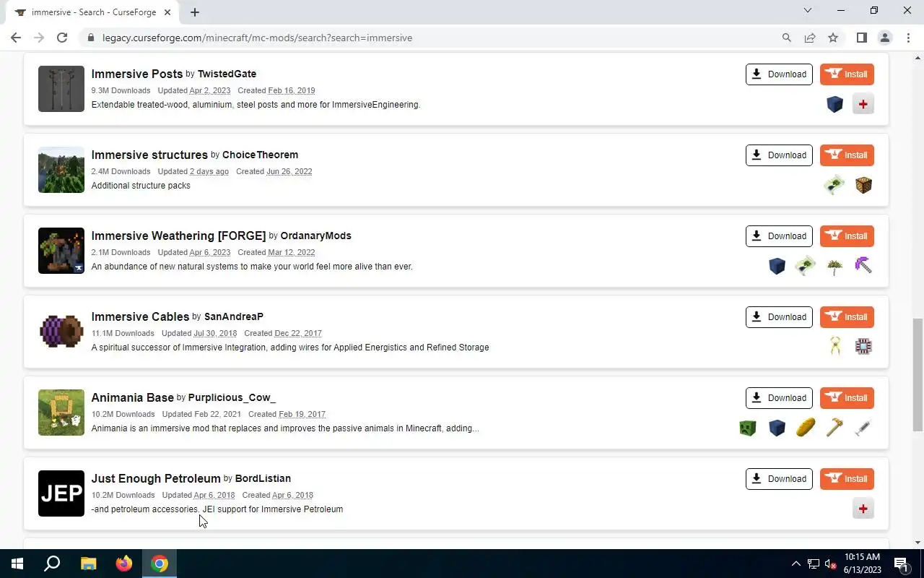Download Animania Base mod
Screen dimensions: 924x578
tap(779, 398)
